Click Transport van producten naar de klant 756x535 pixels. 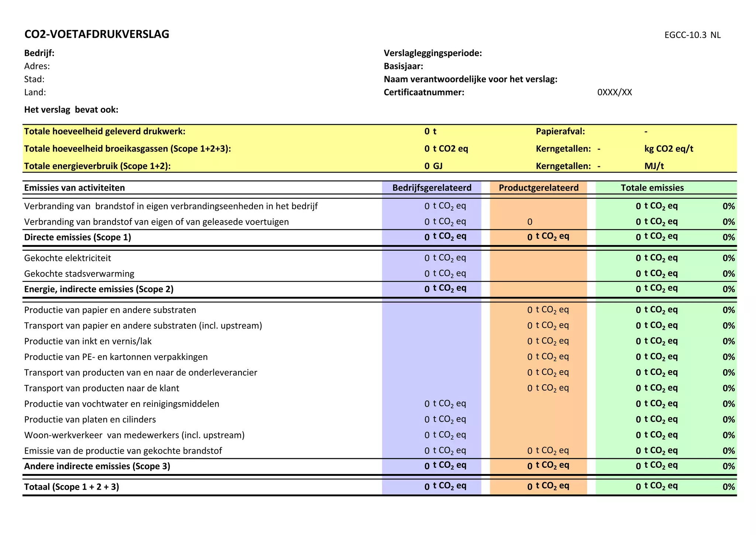[x=102, y=388]
